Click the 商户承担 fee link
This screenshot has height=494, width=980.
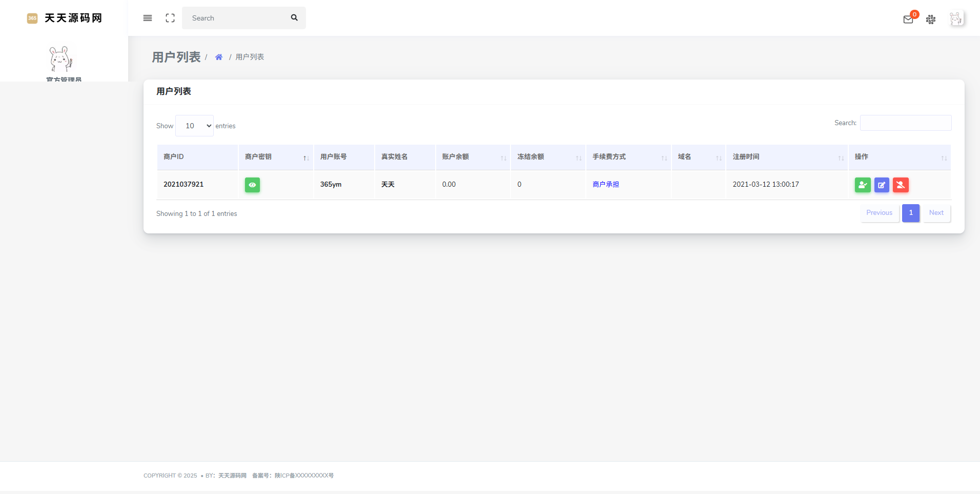coord(605,184)
